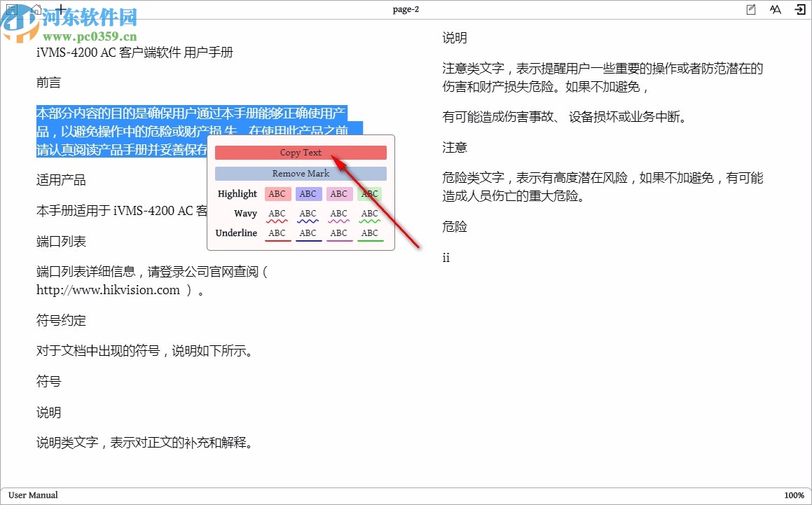Click the plus icon next to Home

(60, 9)
